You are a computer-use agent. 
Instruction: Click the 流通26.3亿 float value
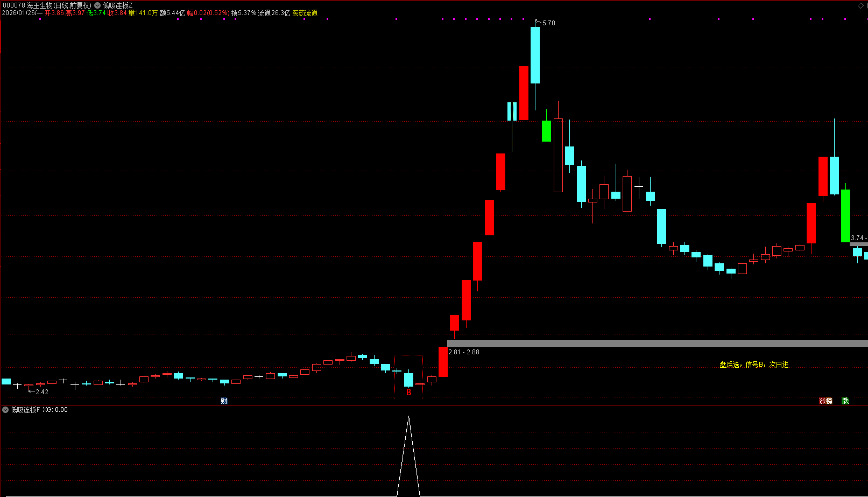pos(274,13)
